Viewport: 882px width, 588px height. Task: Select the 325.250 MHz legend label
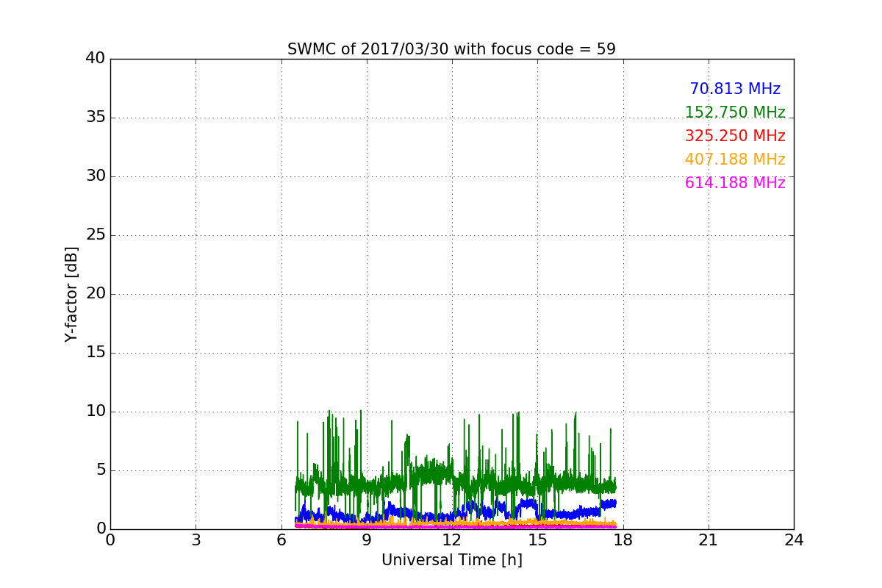[735, 136]
